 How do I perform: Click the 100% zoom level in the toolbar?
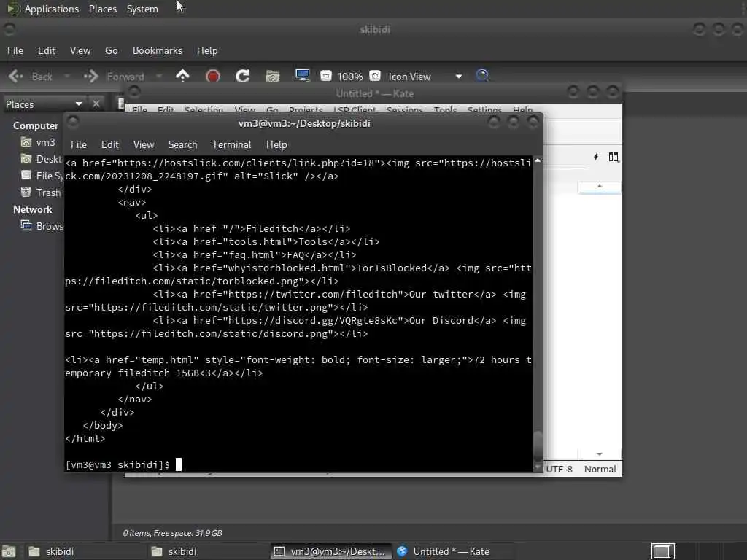click(x=349, y=77)
